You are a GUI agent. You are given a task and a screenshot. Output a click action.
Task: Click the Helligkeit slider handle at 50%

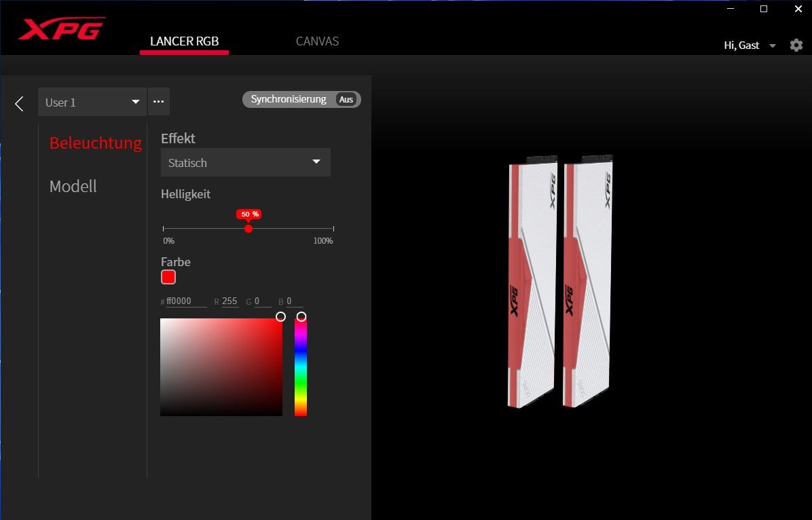click(x=248, y=228)
